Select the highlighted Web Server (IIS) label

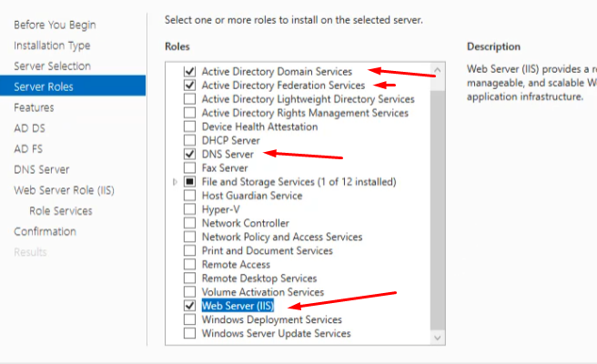click(x=238, y=306)
